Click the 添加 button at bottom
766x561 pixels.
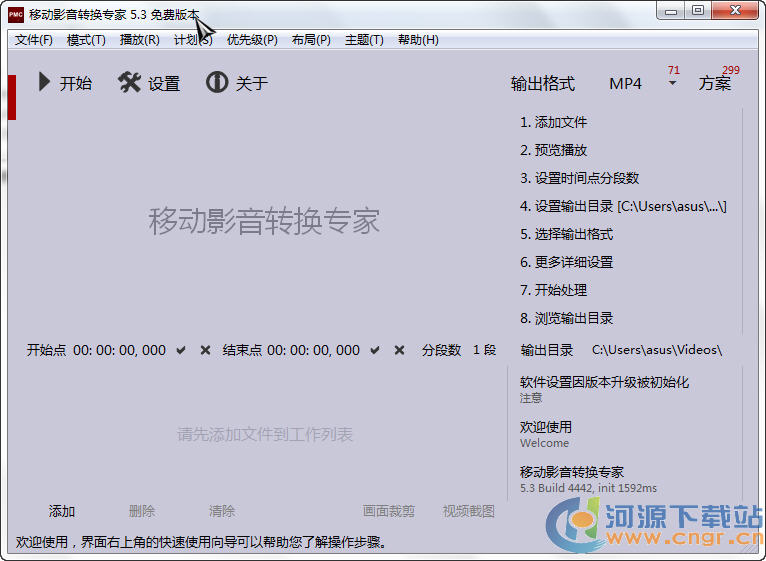coord(62,511)
